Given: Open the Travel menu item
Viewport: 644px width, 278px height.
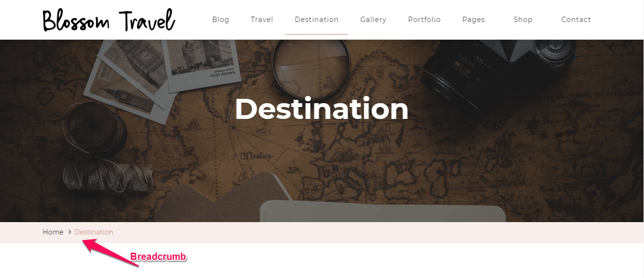Looking at the screenshot, I should [x=262, y=20].
